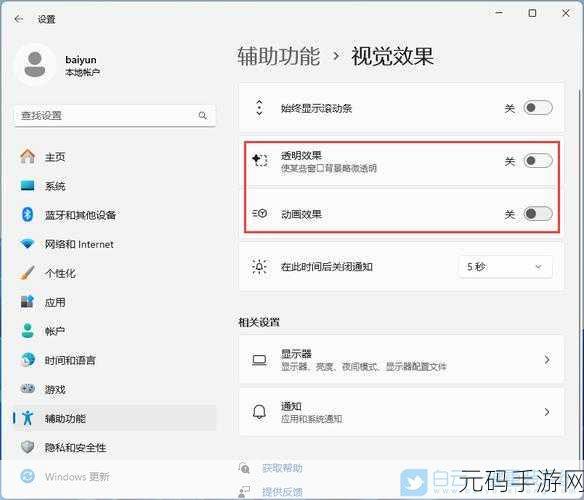584x500 pixels.
Task: Click the 主页 home icon
Action: 28,156
